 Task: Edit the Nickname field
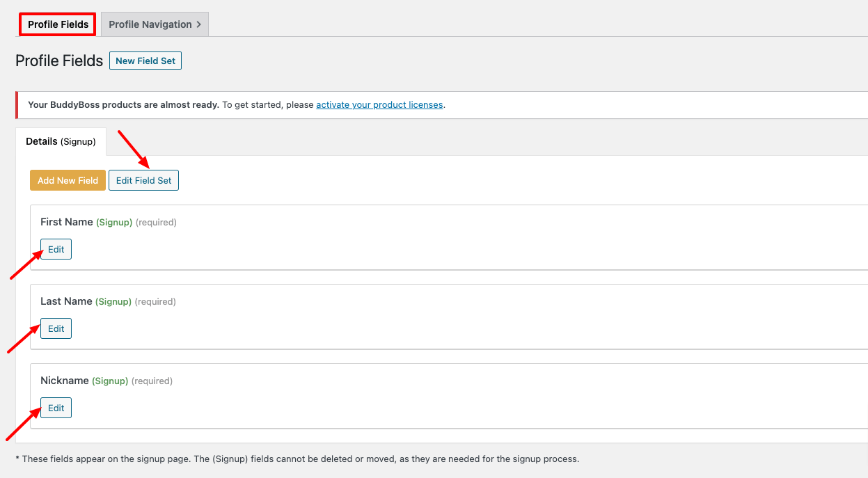coord(56,408)
